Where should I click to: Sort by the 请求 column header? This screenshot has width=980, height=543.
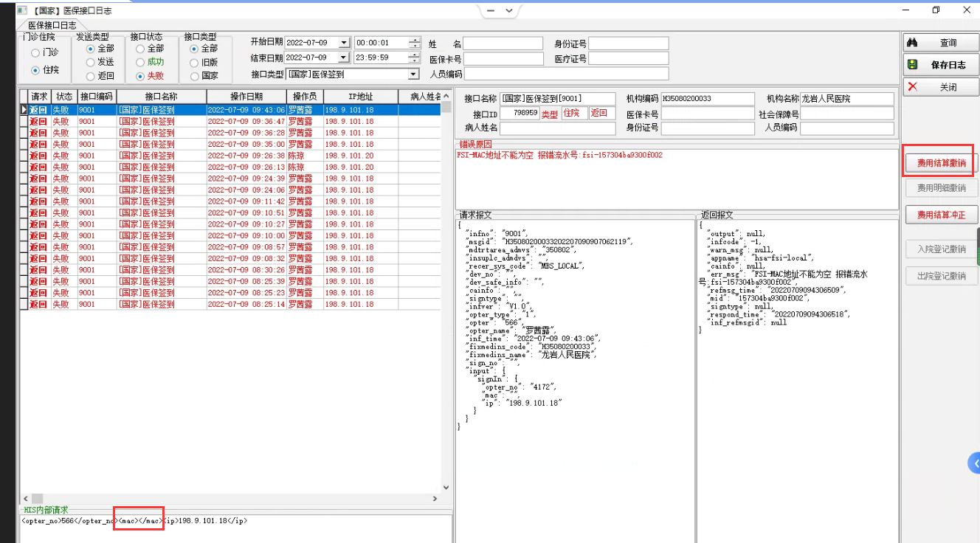click(x=39, y=97)
